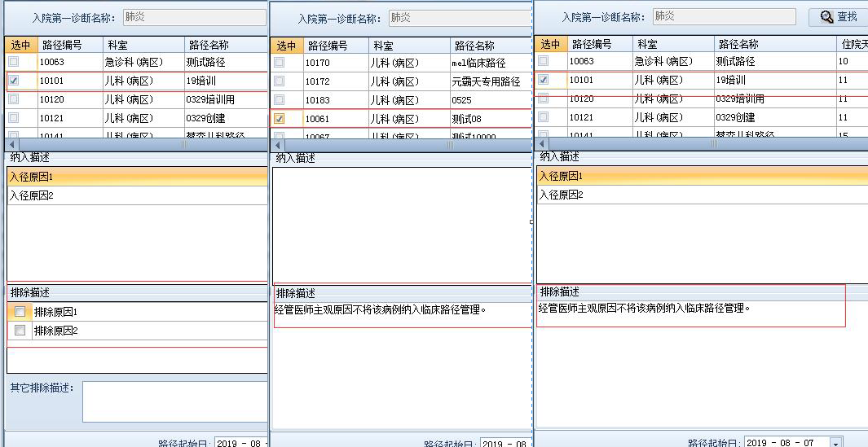Tick checkbox for row 10063 in right panel
This screenshot has height=447, width=868.
(544, 61)
